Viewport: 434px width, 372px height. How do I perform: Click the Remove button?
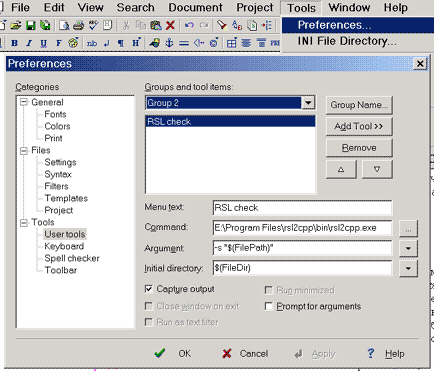pyautogui.click(x=359, y=148)
